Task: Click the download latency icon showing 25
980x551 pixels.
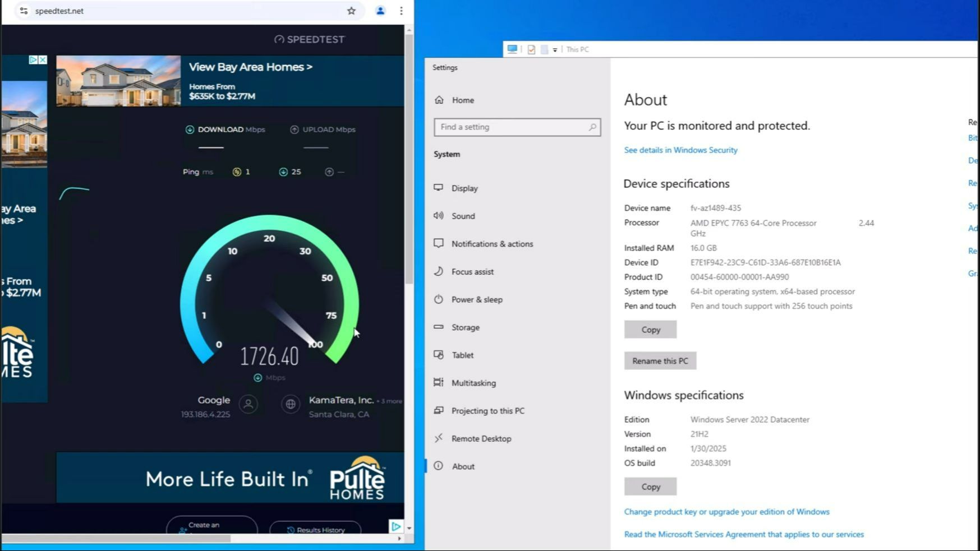Action: (x=283, y=172)
